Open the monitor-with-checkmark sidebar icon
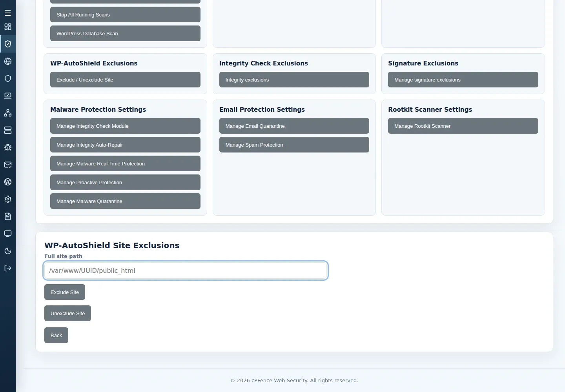Screen dimensions: 565x392 tap(8, 96)
